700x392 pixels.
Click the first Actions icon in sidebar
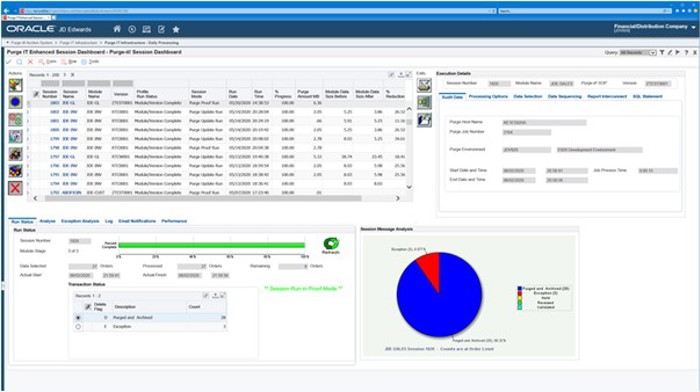15,85
